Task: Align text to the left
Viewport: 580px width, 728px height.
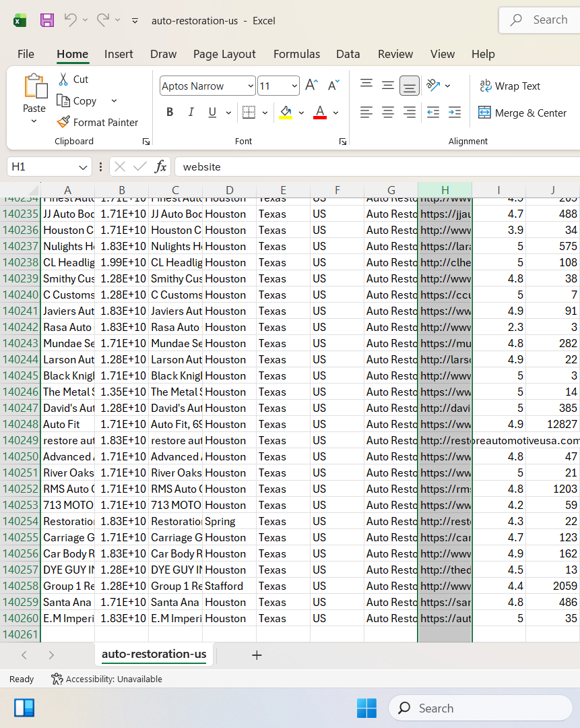Action: coord(366,113)
